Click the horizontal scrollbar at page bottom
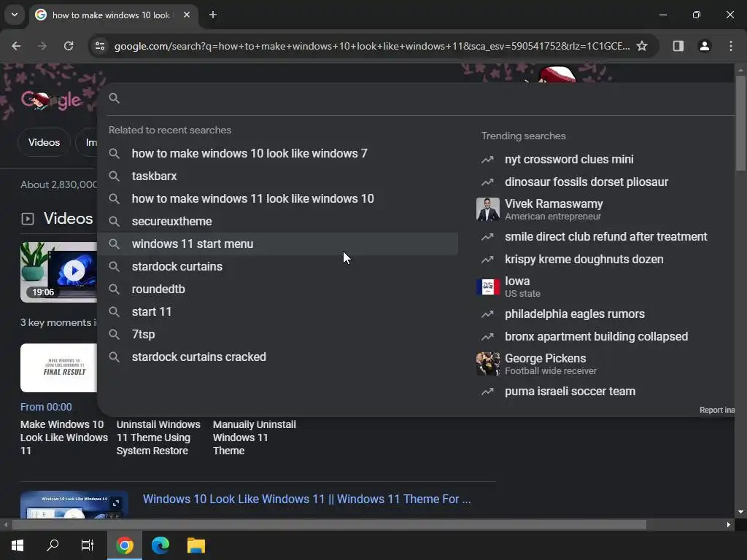 click(x=329, y=525)
